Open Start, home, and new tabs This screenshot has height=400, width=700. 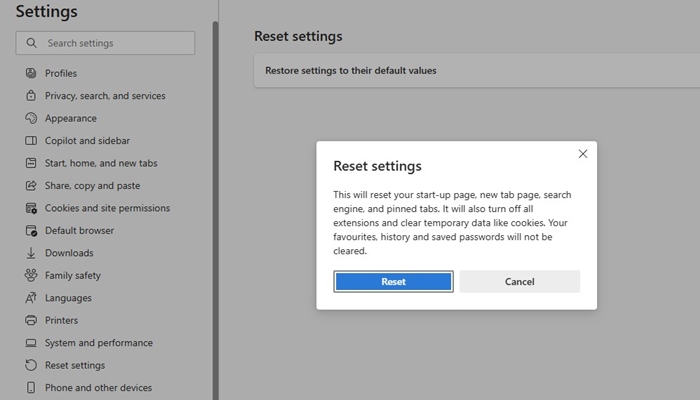click(101, 163)
